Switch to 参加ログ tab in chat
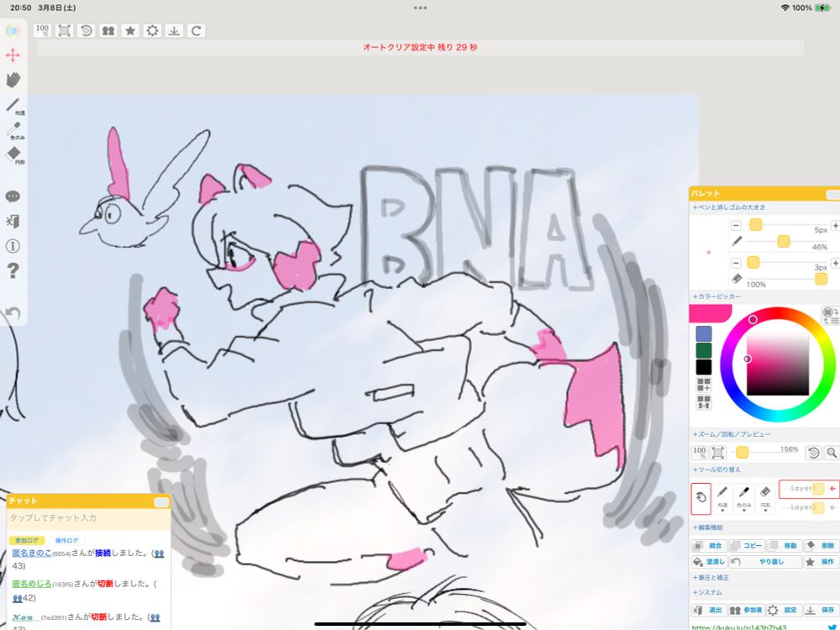Image resolution: width=840 pixels, height=630 pixels. click(27, 540)
